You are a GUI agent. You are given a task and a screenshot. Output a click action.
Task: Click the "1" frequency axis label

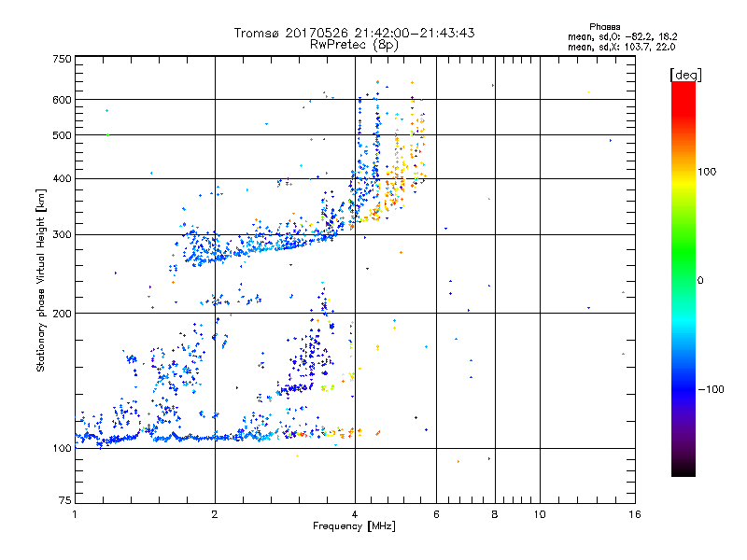pos(75,514)
